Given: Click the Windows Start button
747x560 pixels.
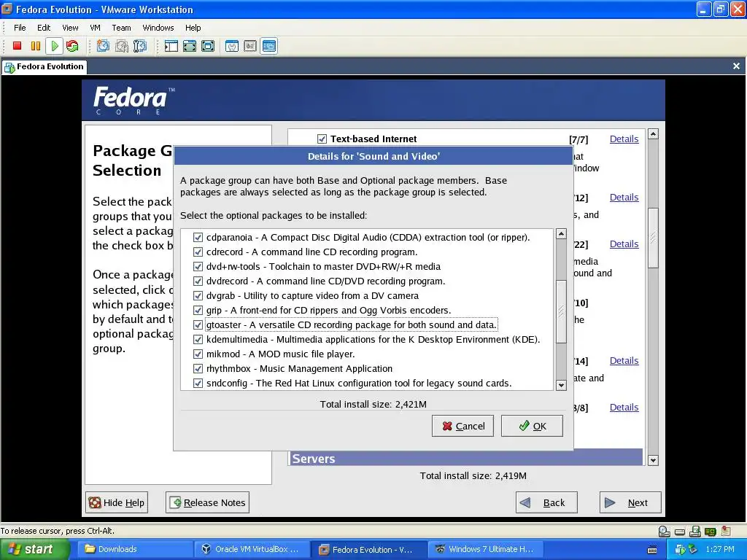Looking at the screenshot, I should [34, 550].
